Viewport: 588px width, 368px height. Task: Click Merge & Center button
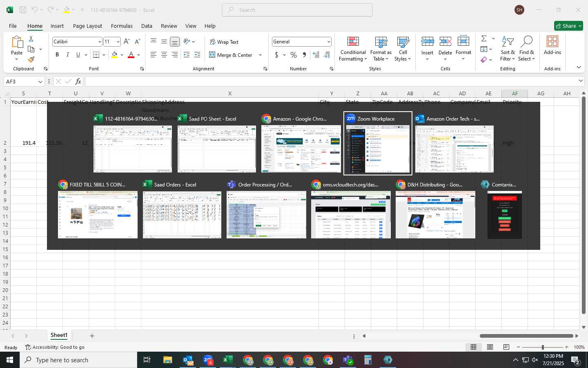click(x=231, y=55)
